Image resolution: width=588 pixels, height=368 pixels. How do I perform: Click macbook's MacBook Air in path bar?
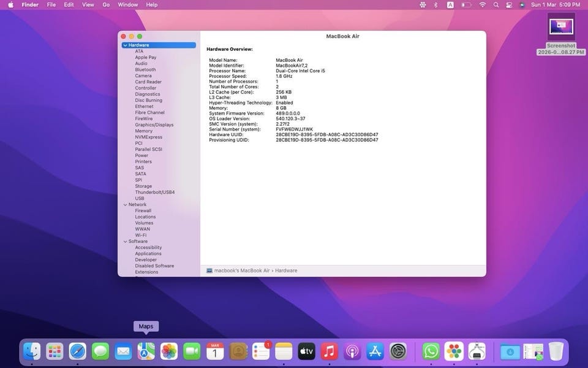241,270
